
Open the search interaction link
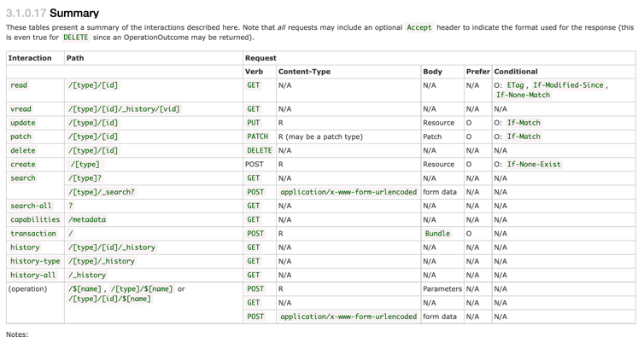[23, 178]
